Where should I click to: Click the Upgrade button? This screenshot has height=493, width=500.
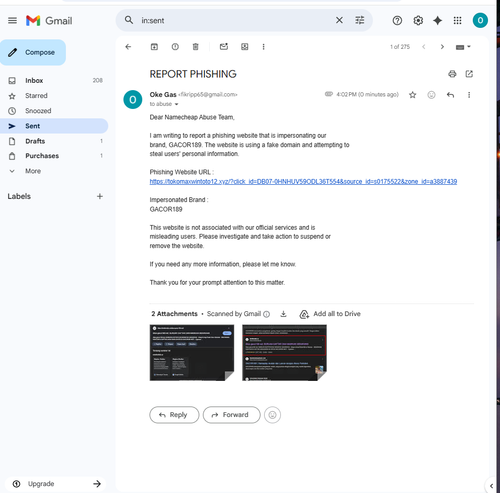click(56, 484)
